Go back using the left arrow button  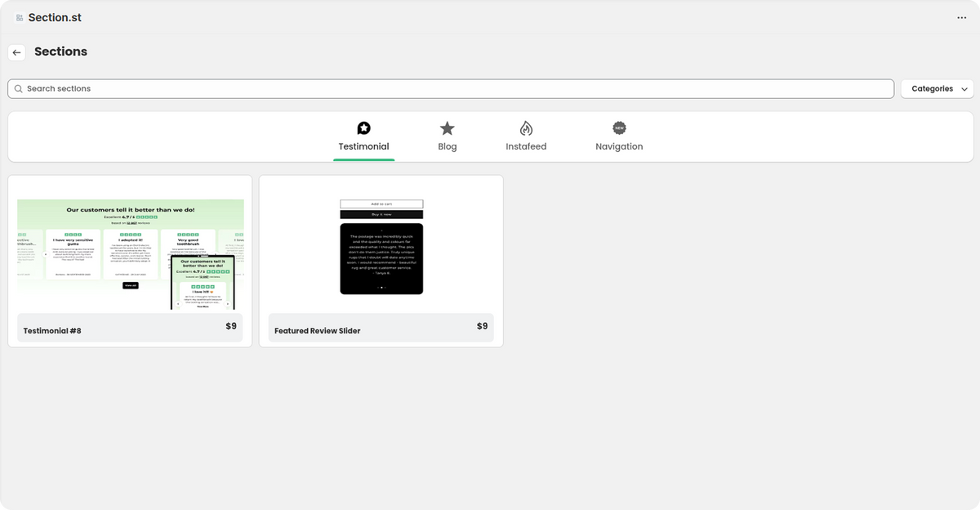16,52
